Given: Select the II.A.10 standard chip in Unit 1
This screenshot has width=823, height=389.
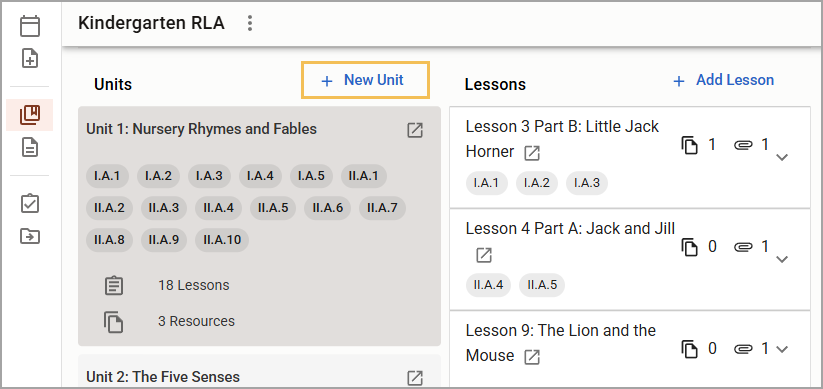Looking at the screenshot, I should (222, 240).
